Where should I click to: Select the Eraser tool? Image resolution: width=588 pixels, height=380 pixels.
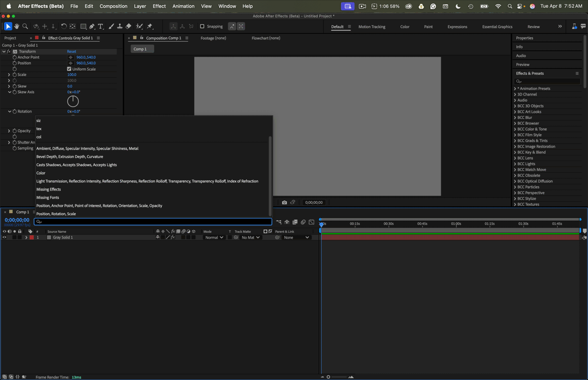[x=128, y=26]
